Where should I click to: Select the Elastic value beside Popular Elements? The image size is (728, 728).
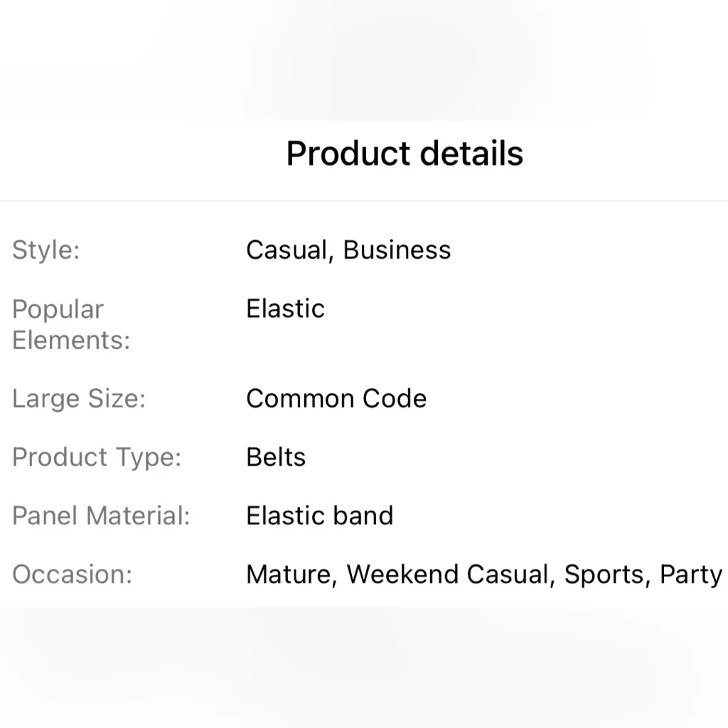click(285, 309)
